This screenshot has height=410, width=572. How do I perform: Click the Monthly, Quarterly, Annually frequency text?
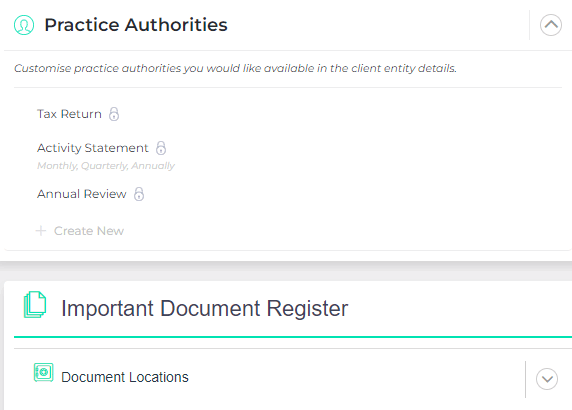[x=106, y=166]
